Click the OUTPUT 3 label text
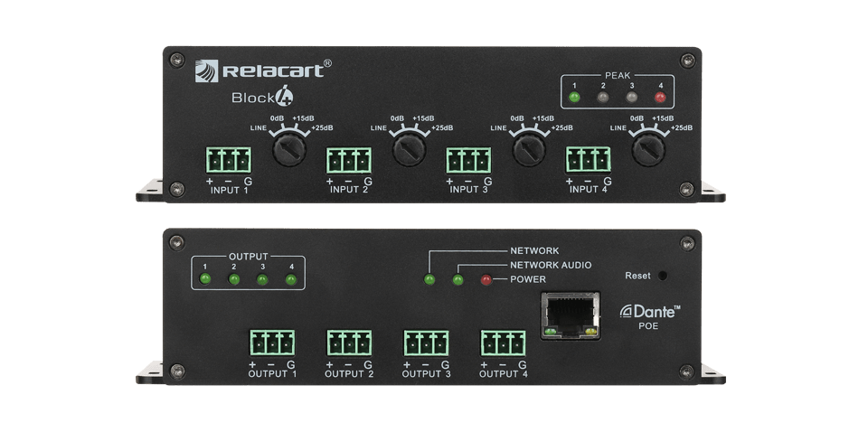Screen dimensions: 868x423 click(x=426, y=373)
